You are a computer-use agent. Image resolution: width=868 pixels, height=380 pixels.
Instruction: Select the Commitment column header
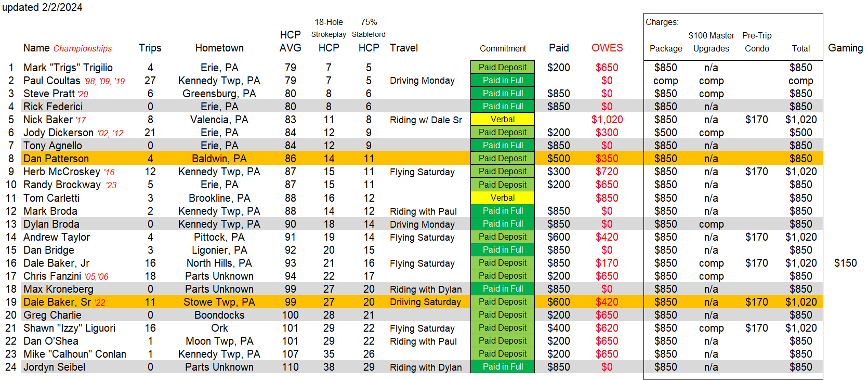pyautogui.click(x=502, y=48)
